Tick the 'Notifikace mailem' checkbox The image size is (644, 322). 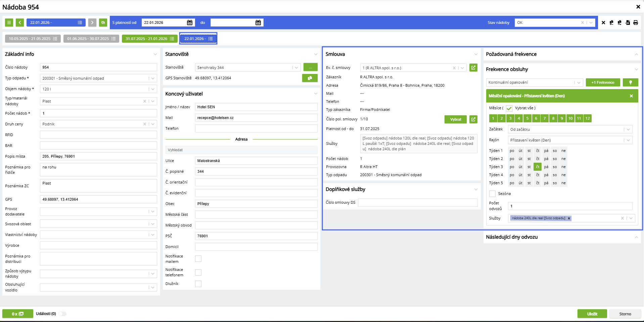pyautogui.click(x=198, y=258)
